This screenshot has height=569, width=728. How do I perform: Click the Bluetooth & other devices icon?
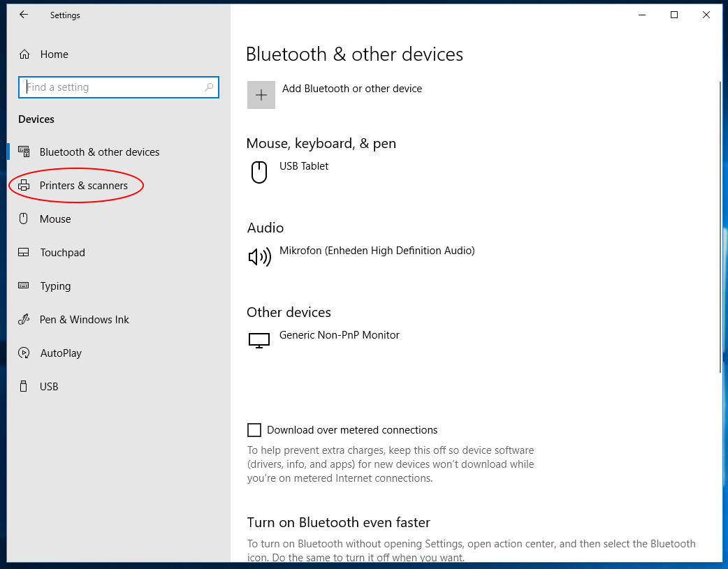(x=24, y=152)
